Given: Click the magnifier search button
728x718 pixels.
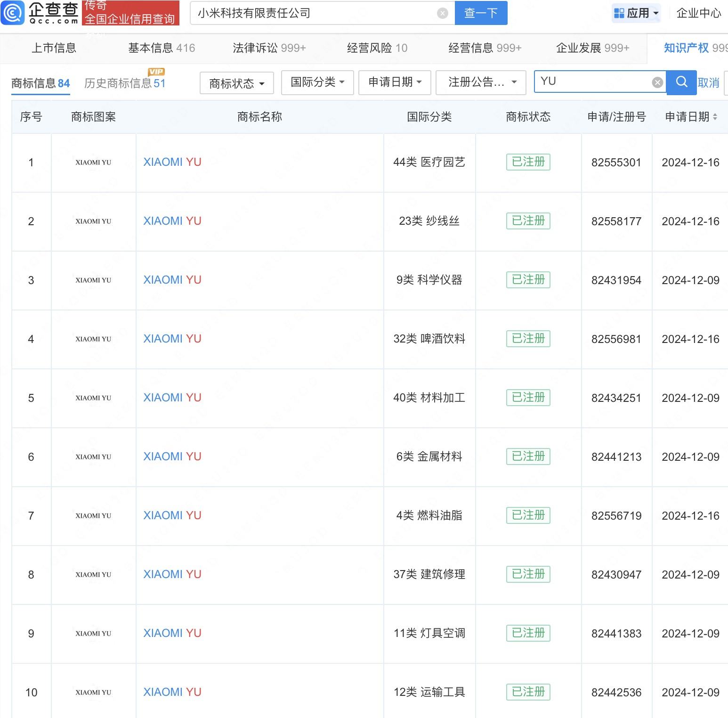Looking at the screenshot, I should coord(681,82).
